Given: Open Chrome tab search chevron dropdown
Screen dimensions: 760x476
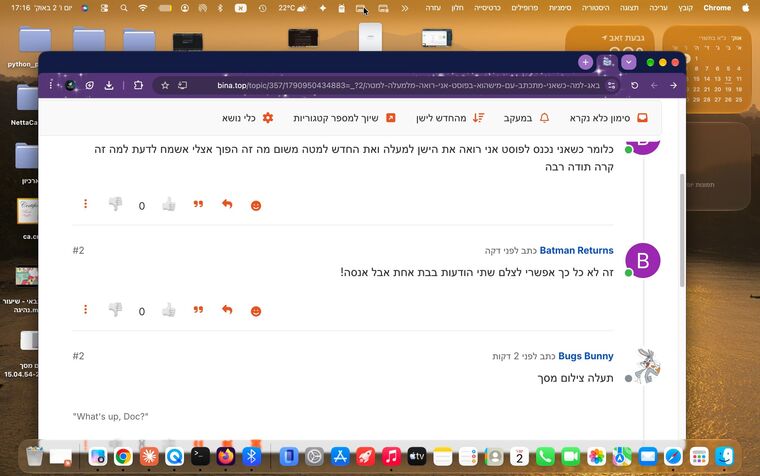Looking at the screenshot, I should click(629, 62).
